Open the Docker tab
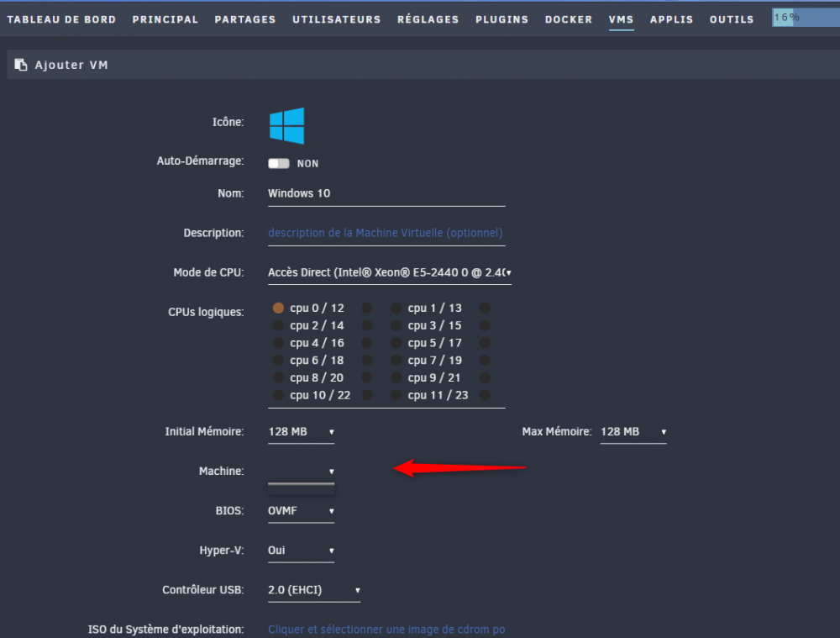Viewport: 840px width, 638px height. click(x=569, y=19)
